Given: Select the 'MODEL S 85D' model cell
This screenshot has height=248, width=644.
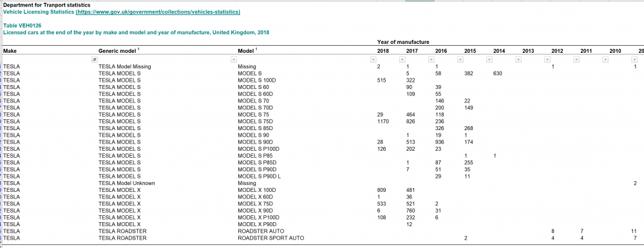Looking at the screenshot, I should point(255,128).
